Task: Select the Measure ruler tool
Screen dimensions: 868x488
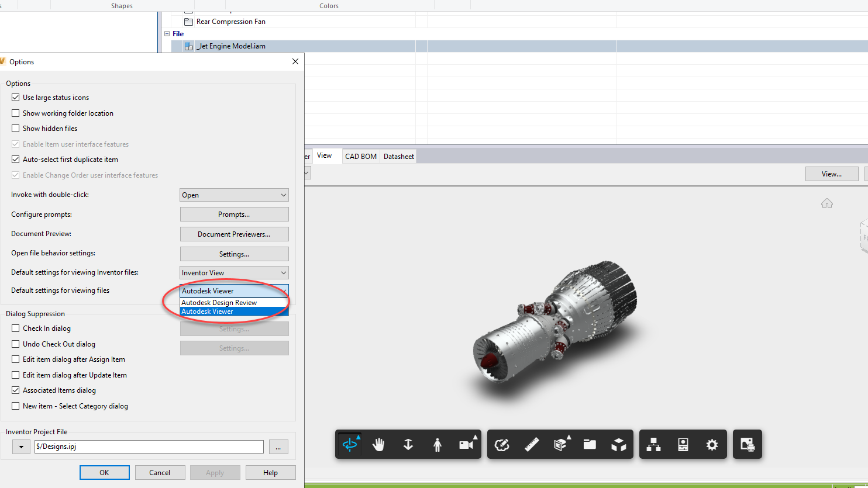Action: [531, 445]
